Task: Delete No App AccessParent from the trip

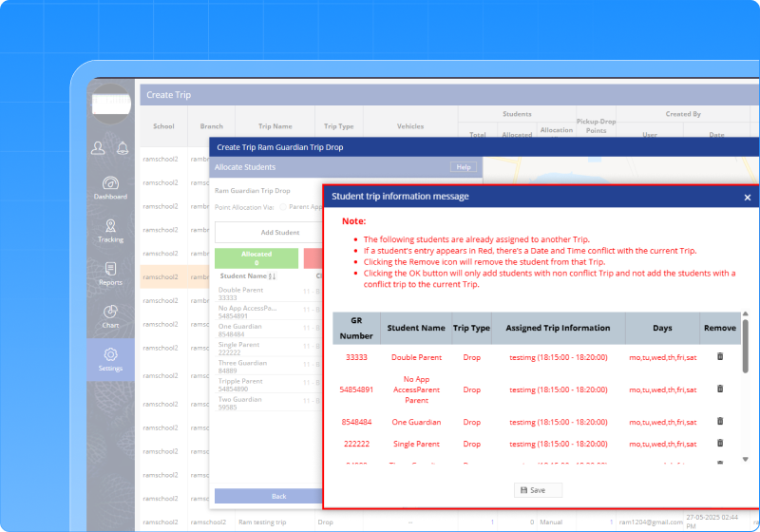Action: 719,389
